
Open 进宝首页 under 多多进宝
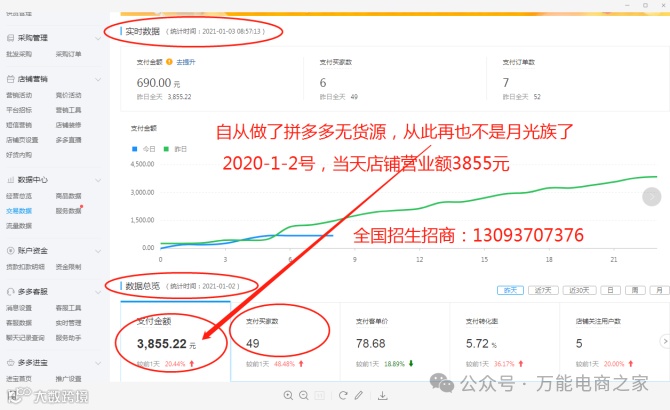point(19,379)
